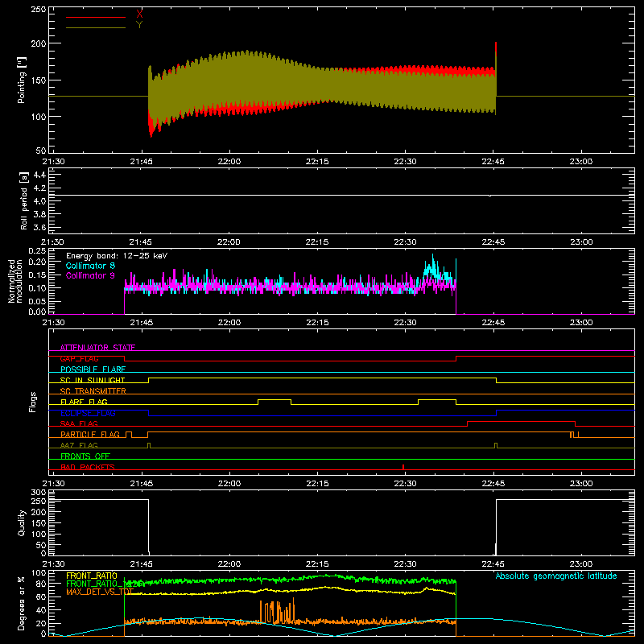Click the '150' tick on the Quality axis

coord(39,523)
